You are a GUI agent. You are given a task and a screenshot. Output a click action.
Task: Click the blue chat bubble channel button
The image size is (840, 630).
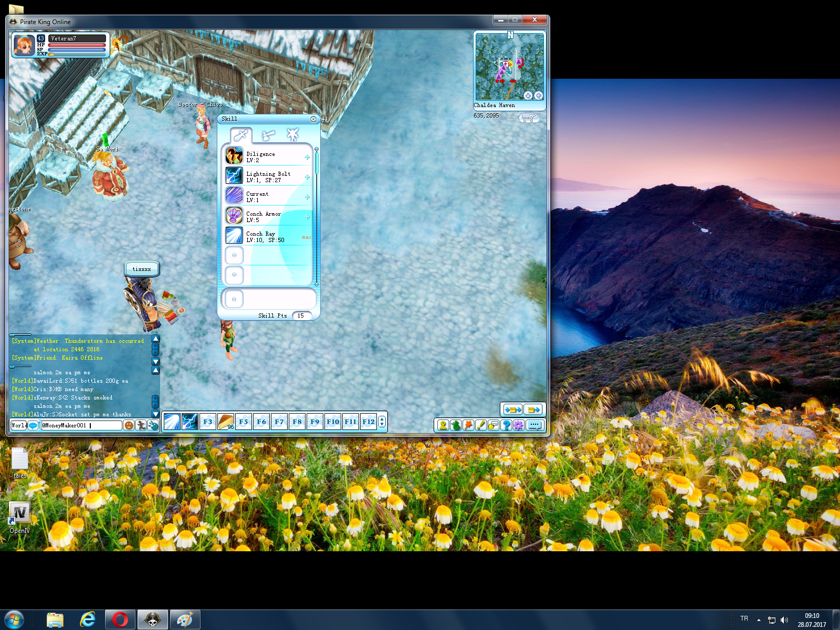point(33,425)
